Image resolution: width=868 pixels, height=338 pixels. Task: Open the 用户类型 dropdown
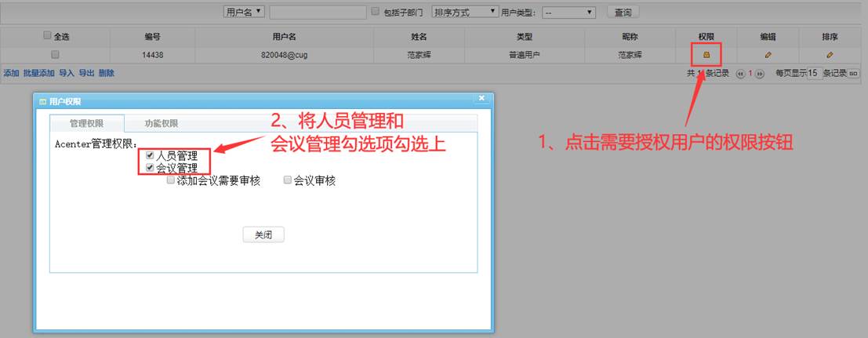(x=568, y=13)
